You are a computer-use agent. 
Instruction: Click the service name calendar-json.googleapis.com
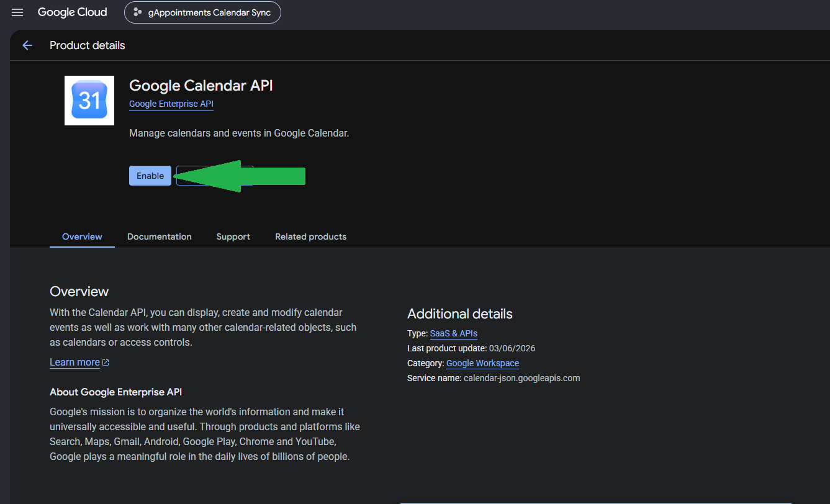[522, 378]
